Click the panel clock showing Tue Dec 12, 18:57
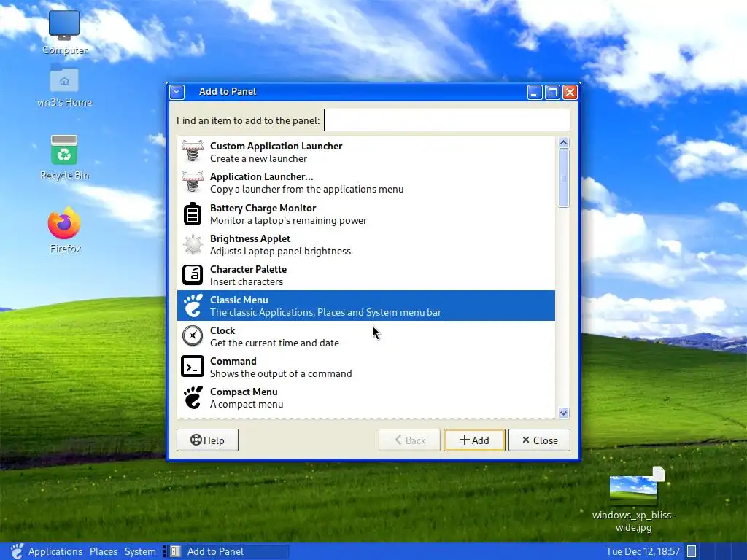 click(x=643, y=551)
